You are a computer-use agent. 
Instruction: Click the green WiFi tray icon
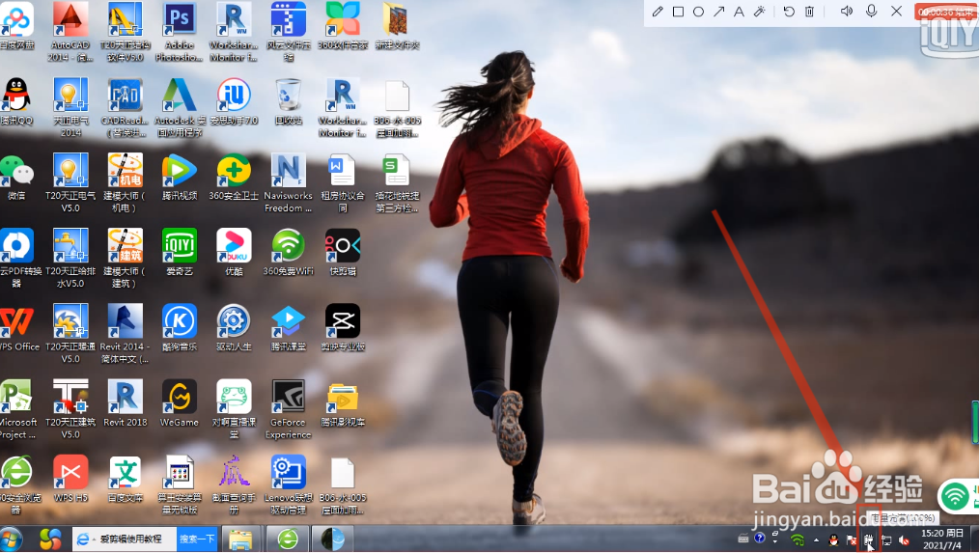tap(798, 539)
